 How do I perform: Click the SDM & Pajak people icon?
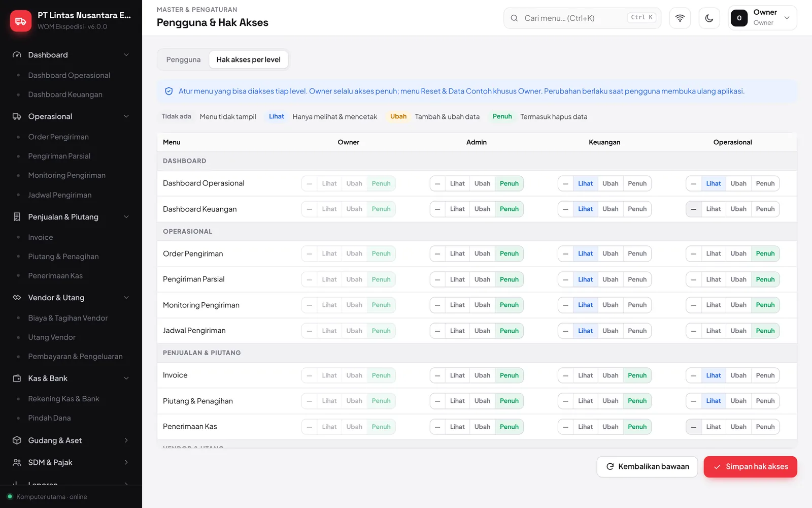coord(17,462)
